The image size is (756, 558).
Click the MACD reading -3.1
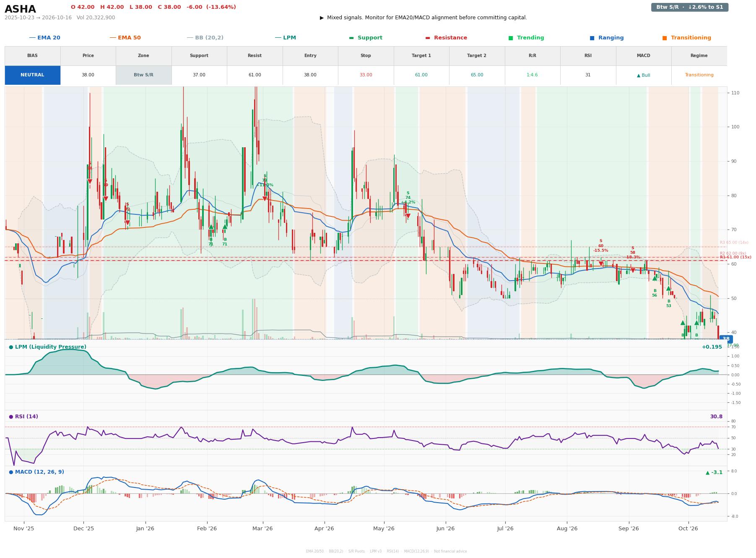714,472
